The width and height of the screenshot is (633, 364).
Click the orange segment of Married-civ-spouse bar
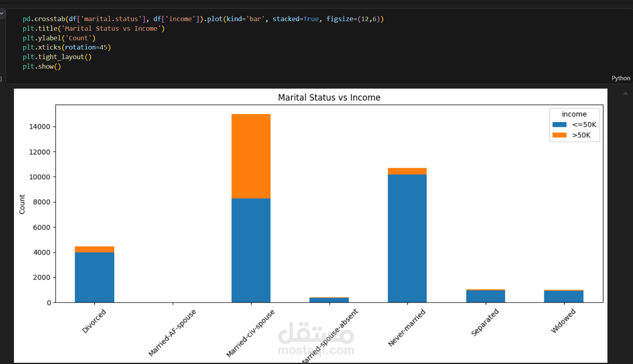coord(251,156)
